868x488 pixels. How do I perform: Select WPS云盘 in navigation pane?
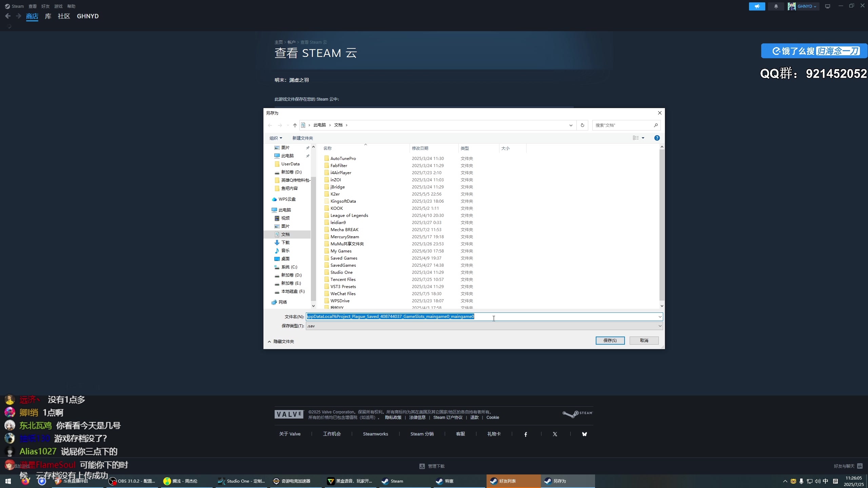pos(287,199)
